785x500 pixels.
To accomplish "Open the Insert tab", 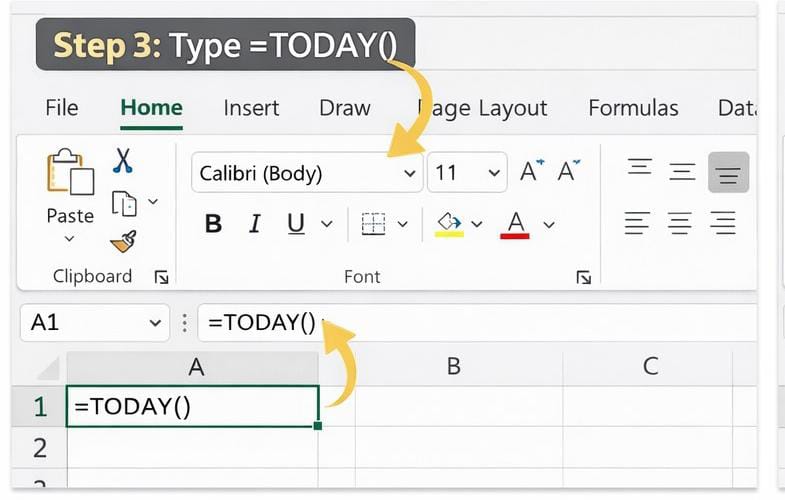I will [x=251, y=108].
